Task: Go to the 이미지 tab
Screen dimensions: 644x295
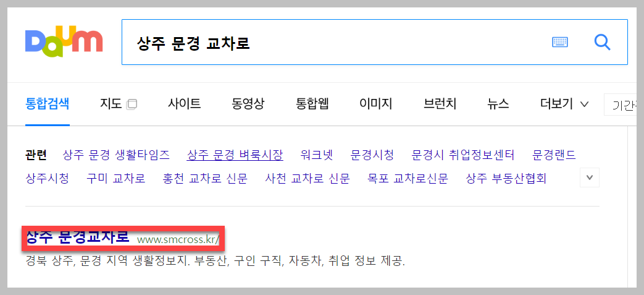Action: click(x=376, y=104)
